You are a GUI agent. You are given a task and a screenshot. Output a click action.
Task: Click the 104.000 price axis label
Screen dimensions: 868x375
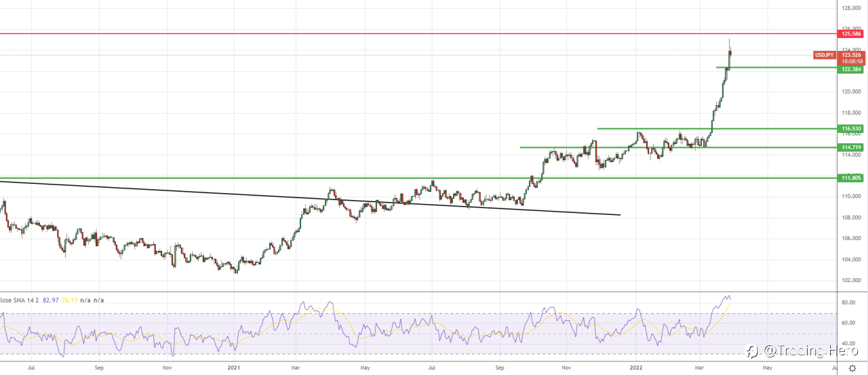point(851,260)
